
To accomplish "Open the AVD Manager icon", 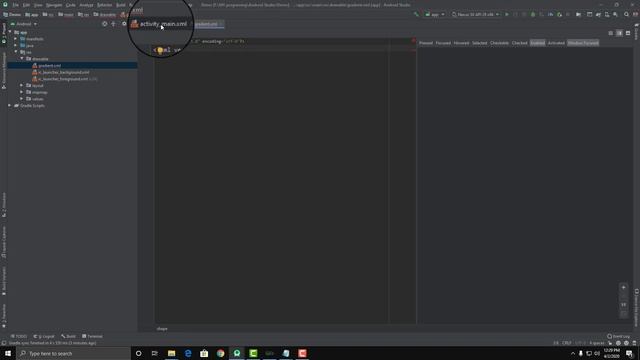I will click(x=607, y=14).
